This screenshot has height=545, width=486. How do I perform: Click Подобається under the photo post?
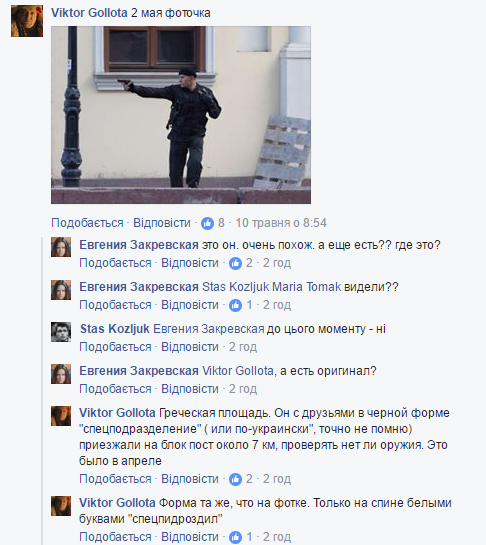[x=87, y=223]
